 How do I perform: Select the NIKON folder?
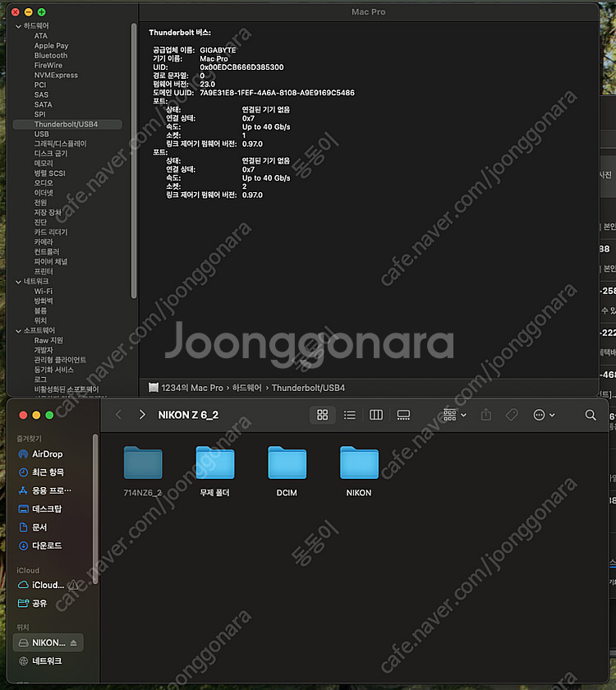pyautogui.click(x=359, y=471)
